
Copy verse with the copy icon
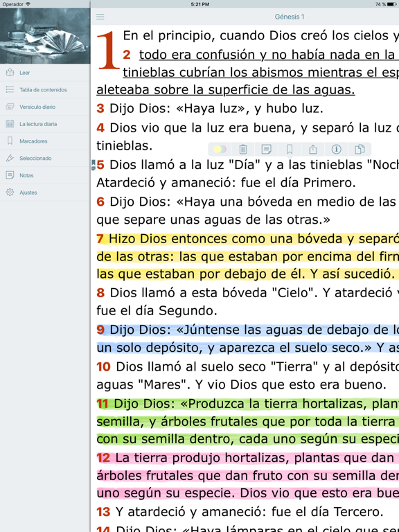click(x=360, y=149)
